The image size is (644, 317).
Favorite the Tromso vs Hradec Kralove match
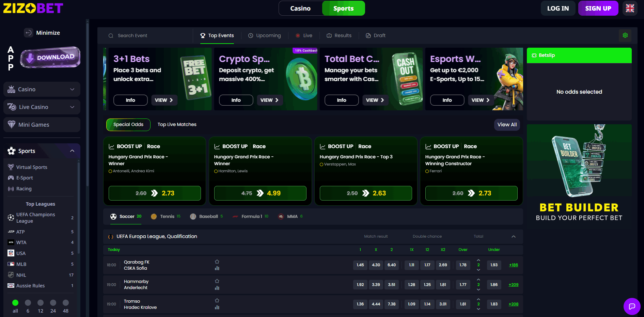(x=217, y=301)
